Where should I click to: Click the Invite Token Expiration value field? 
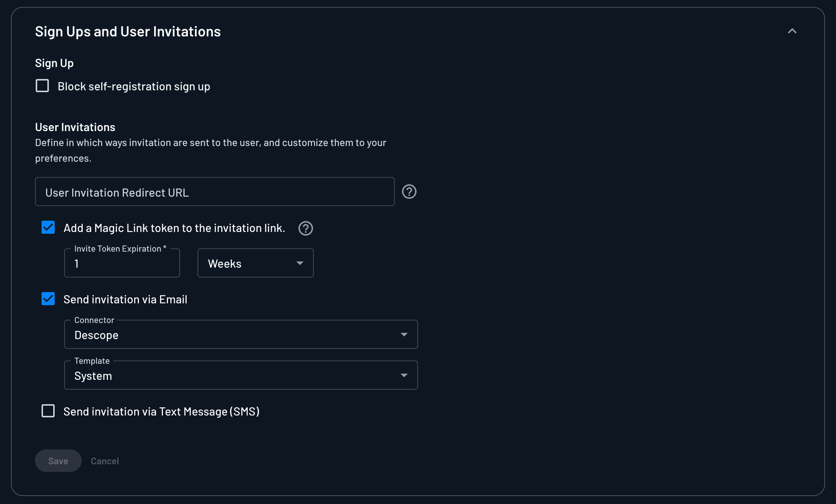coord(122,263)
